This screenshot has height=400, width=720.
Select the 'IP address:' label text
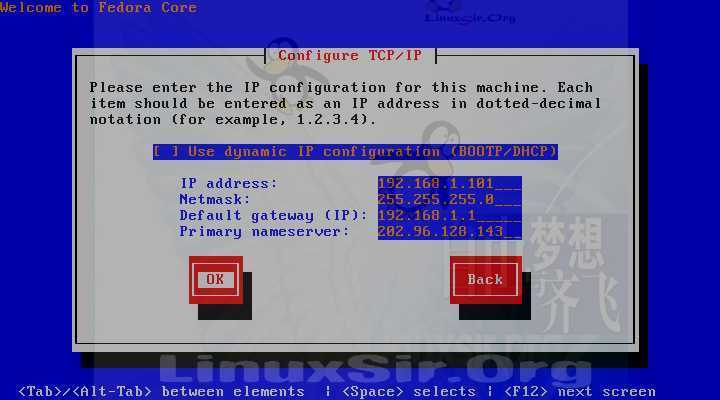pyautogui.click(x=229, y=184)
